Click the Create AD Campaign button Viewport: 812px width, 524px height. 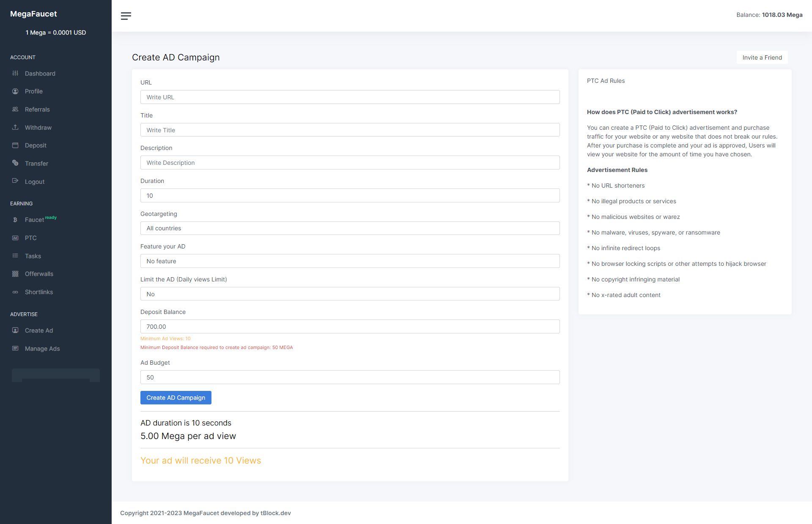[x=176, y=397]
